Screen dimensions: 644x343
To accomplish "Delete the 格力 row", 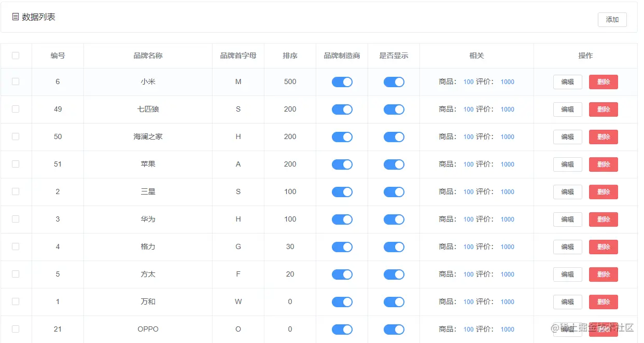I will coord(604,247).
